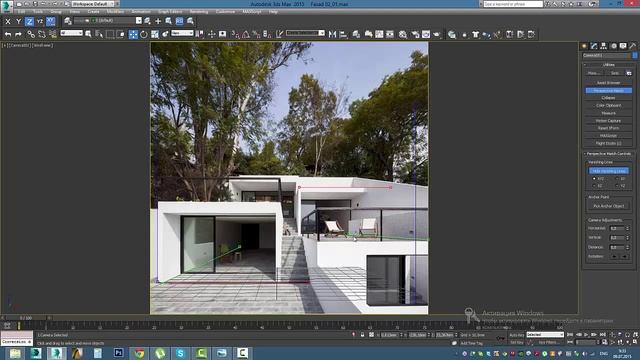Activate the Select and Link tool
This screenshot has width=640, height=360.
[x=31, y=35]
